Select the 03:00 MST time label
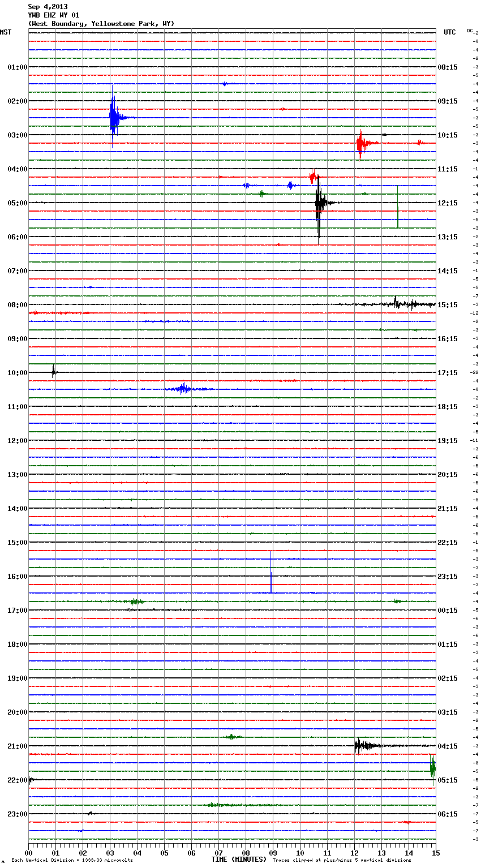 coord(18,135)
